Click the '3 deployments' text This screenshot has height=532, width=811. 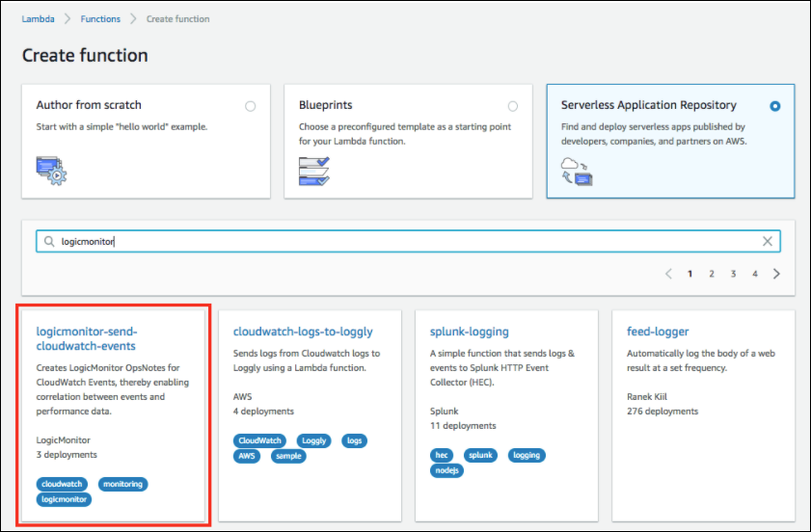[x=67, y=455]
